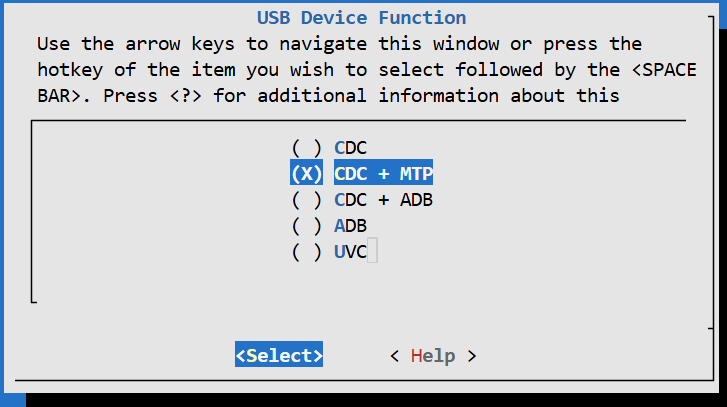Enable the CDC + ADB radio option
The width and height of the screenshot is (727, 407).
click(x=306, y=200)
